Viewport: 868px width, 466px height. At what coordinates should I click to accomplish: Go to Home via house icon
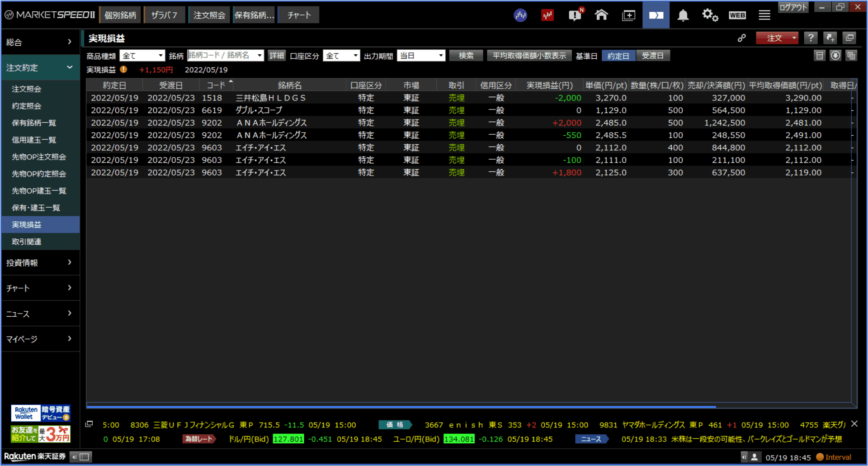(601, 15)
